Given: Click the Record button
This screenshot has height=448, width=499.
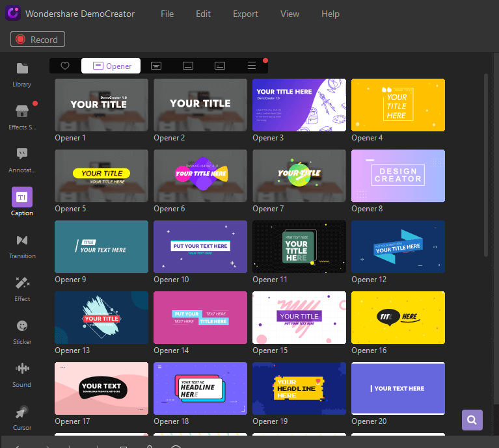Looking at the screenshot, I should coord(38,39).
